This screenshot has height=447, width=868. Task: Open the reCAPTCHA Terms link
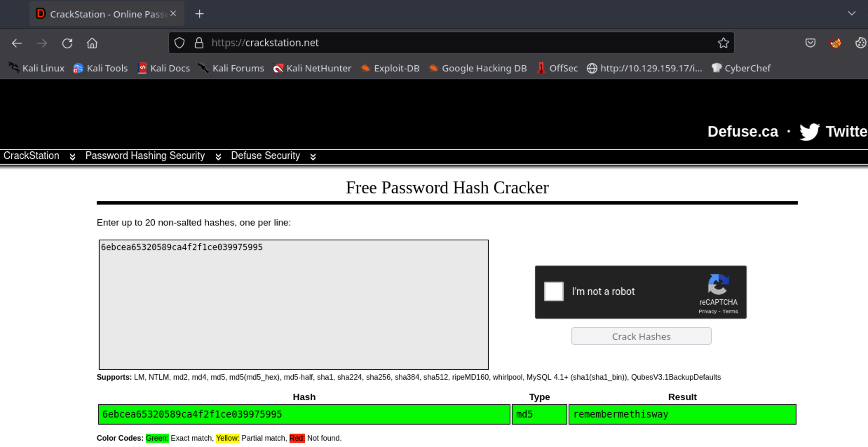click(x=730, y=311)
